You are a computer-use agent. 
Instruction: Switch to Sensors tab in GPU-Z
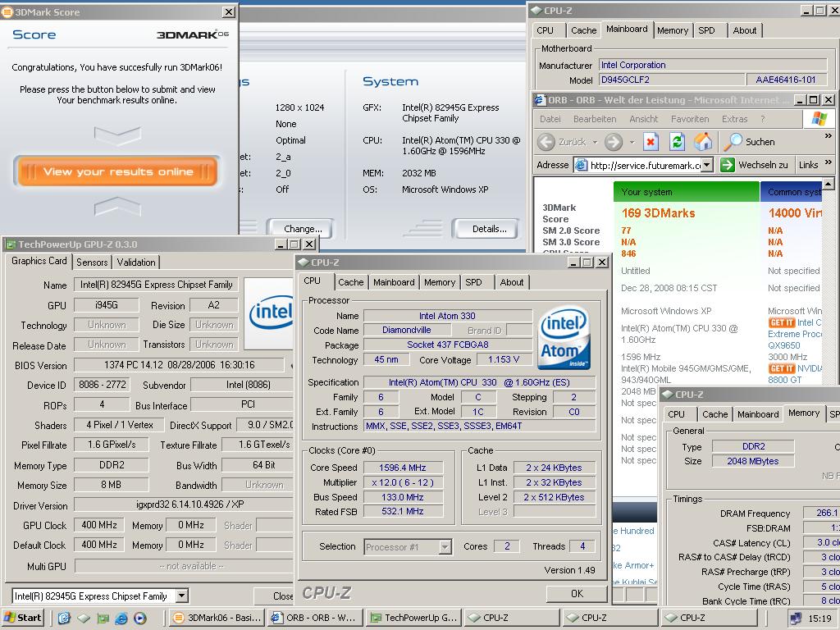92,262
